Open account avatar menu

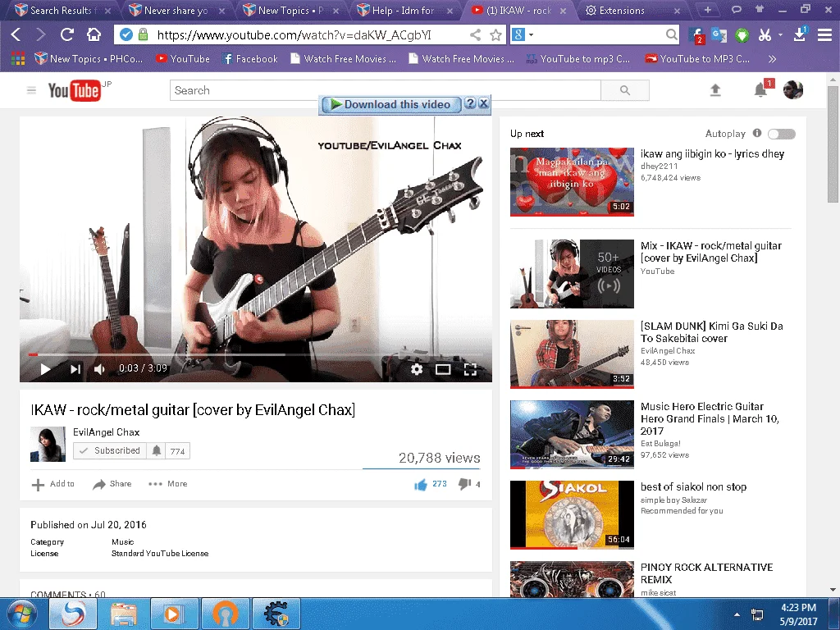(x=793, y=90)
